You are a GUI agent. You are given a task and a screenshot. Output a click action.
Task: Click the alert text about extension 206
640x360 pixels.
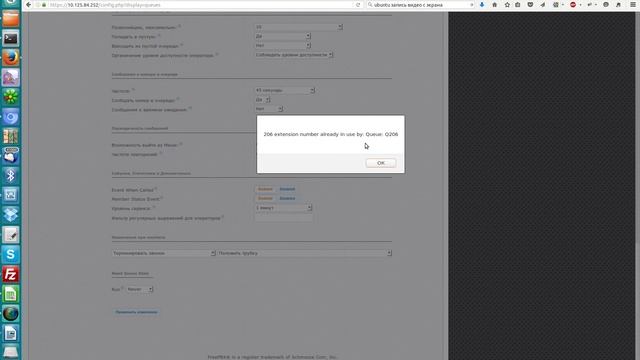pyautogui.click(x=331, y=134)
